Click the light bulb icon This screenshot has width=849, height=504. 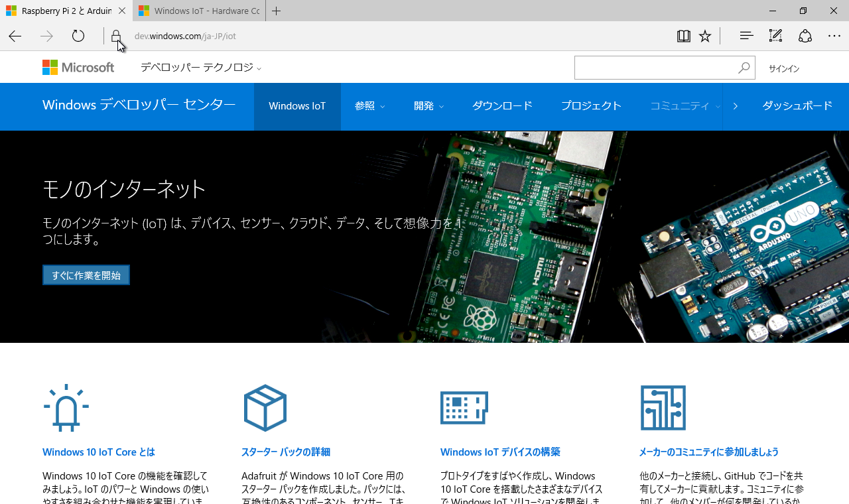(x=66, y=408)
